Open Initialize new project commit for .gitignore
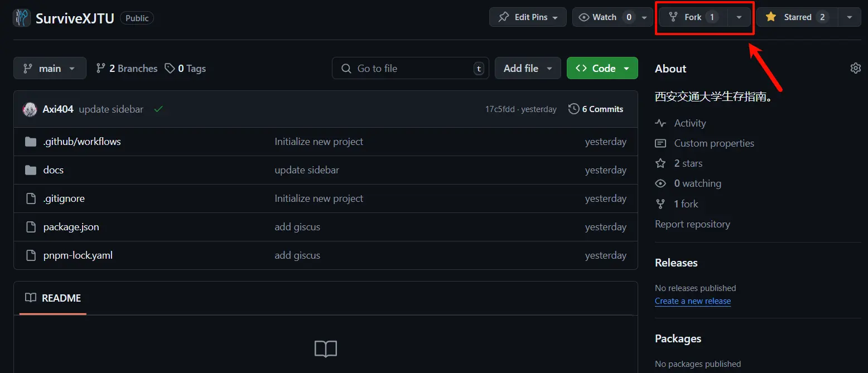Viewport: 868px width, 373px height. pyautogui.click(x=319, y=198)
